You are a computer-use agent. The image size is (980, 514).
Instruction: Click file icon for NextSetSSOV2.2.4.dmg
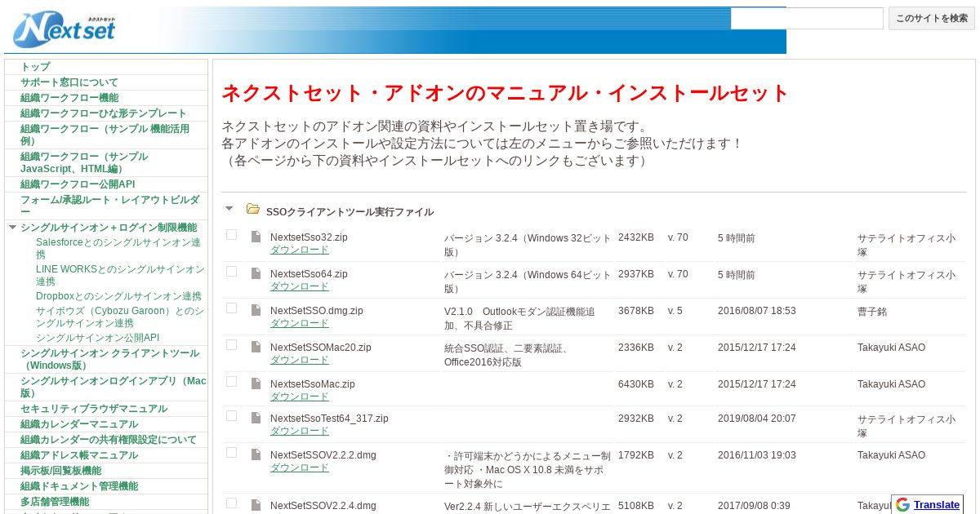(x=256, y=505)
